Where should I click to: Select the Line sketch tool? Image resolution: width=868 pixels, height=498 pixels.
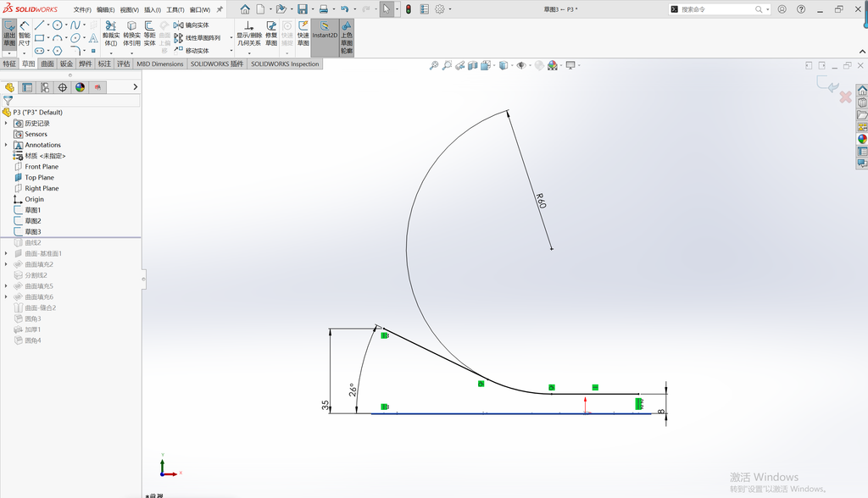pyautogui.click(x=39, y=25)
